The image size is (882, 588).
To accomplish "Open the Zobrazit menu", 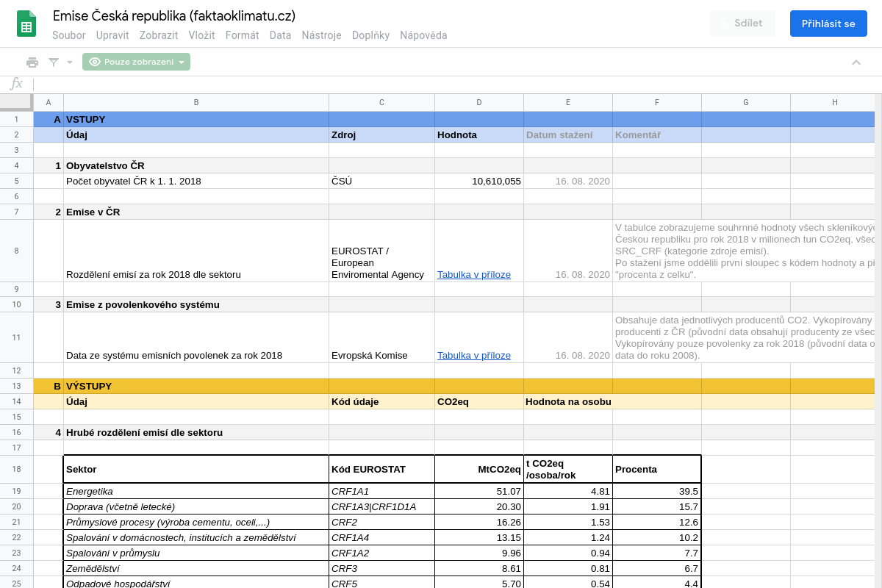I will [159, 35].
